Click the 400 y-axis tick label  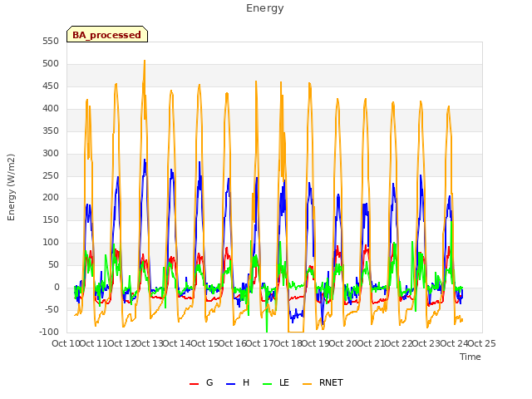(x=51, y=108)
